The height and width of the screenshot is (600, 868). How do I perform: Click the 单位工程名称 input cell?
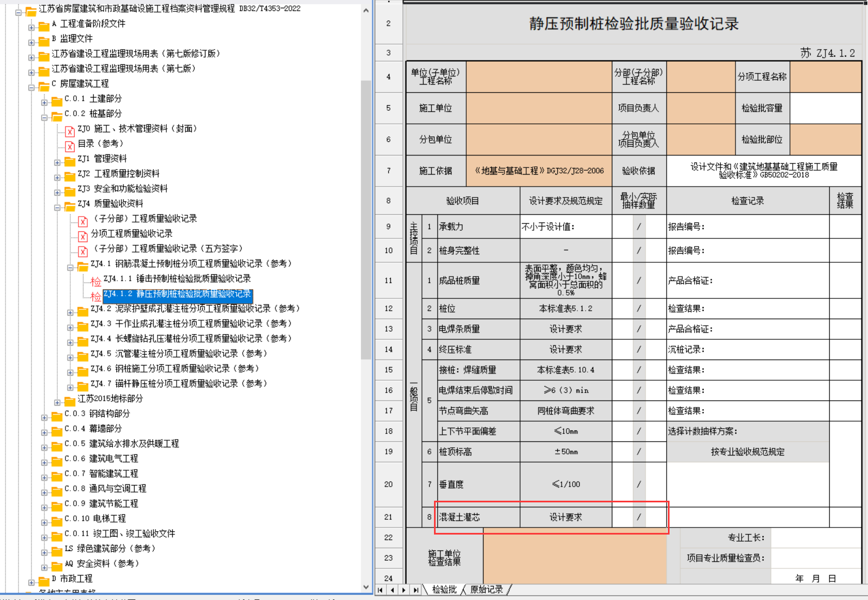tap(539, 76)
